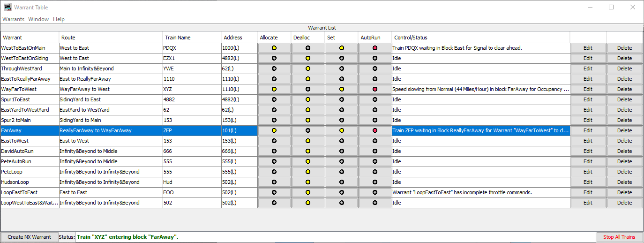This screenshot has height=243, width=644.
Task: Toggle AutoRun radio button for DavidAutoRun
Action: coord(375,151)
